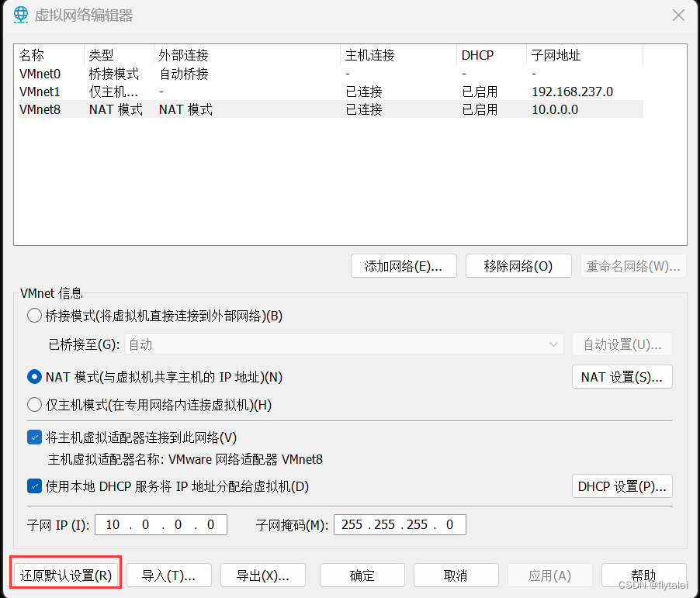Viewport: 700px width, 598px height.
Task: Click the 主机连接 column header
Action: point(398,55)
